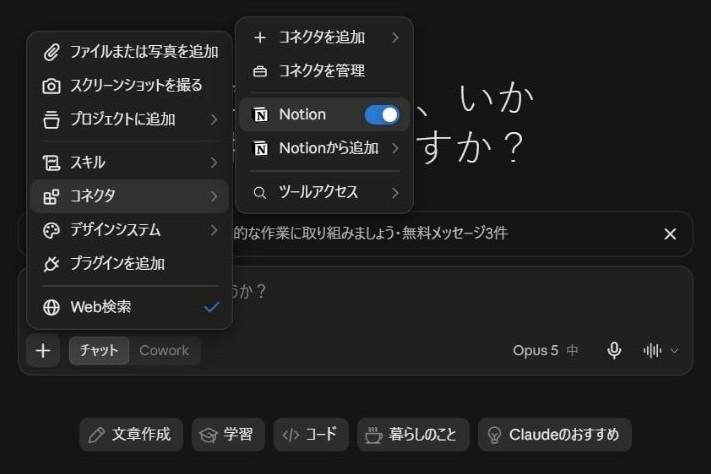Turn off the Notion connector switch
711x474 pixels.
click(382, 115)
